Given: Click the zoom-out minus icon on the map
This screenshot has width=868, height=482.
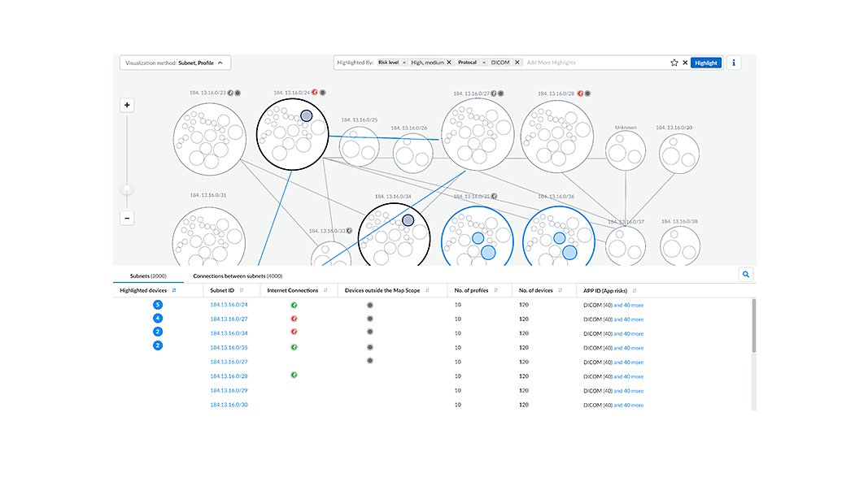Looking at the screenshot, I should (127, 218).
